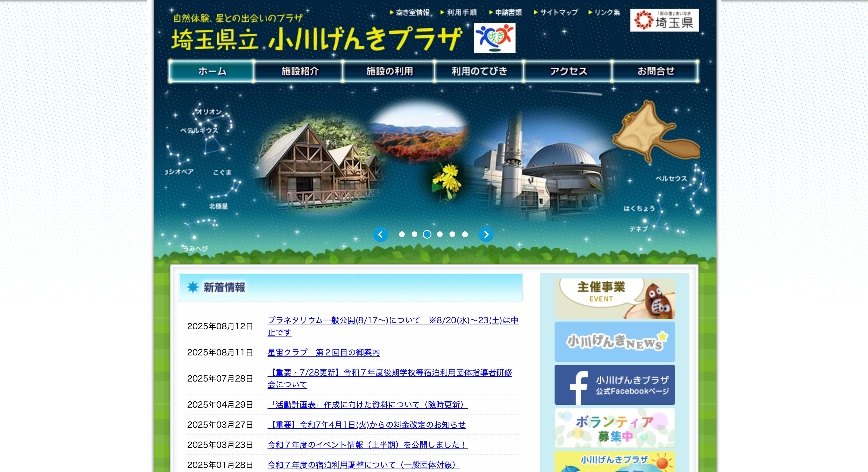Open the 令和7年度後期学校等宿泊利用団体指導者研修会 link
This screenshot has height=472, width=868.
(390, 378)
